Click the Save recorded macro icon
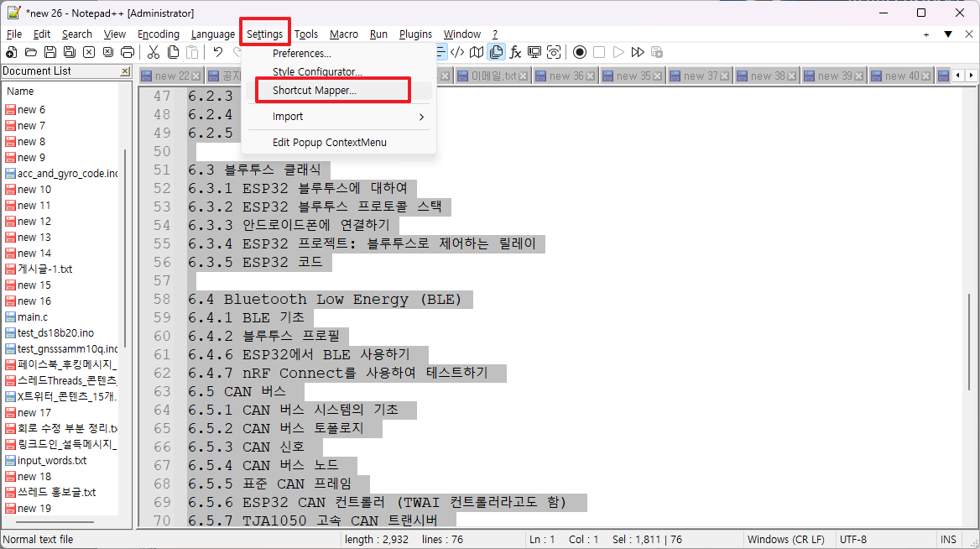The height and width of the screenshot is (549, 980). tap(656, 53)
